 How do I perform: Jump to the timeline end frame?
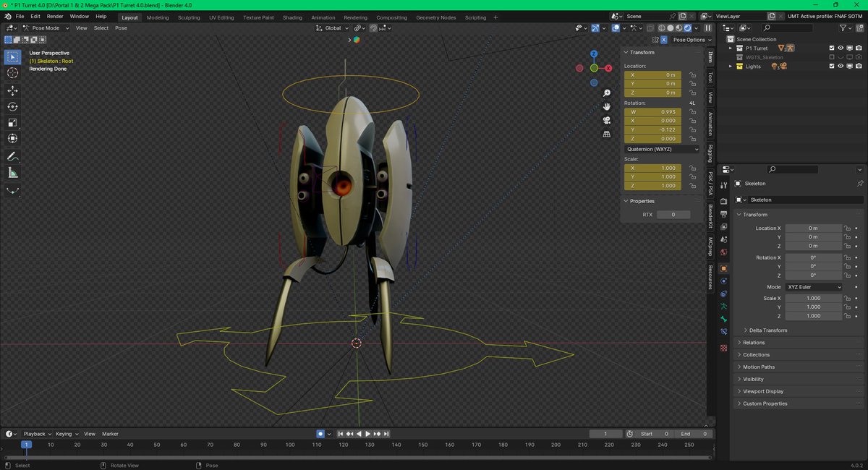point(386,434)
